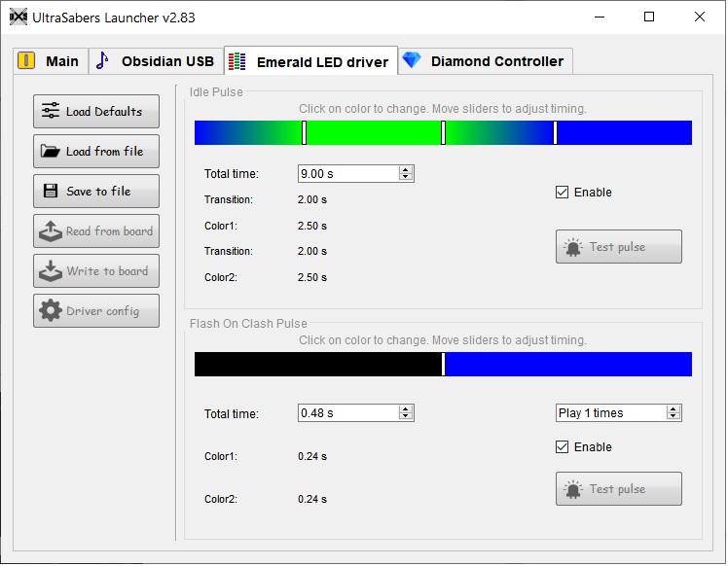Click the green segment of Idle Pulse bar

[374, 133]
